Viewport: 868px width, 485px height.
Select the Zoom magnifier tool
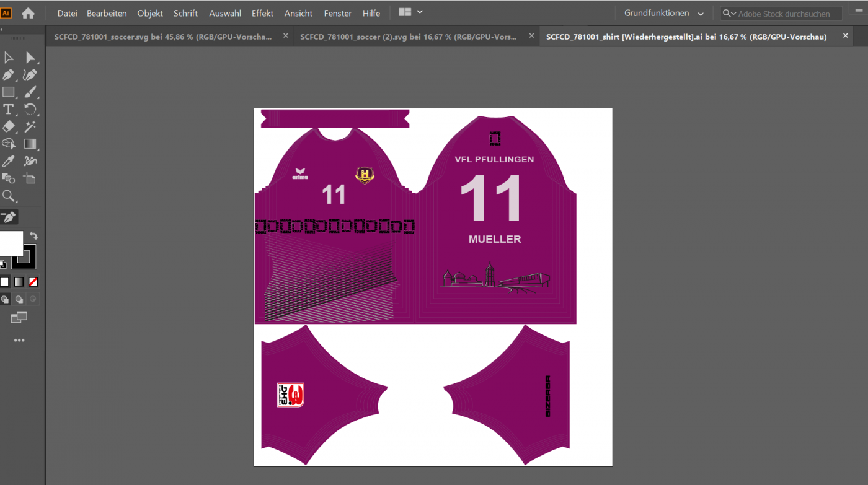pos(9,196)
